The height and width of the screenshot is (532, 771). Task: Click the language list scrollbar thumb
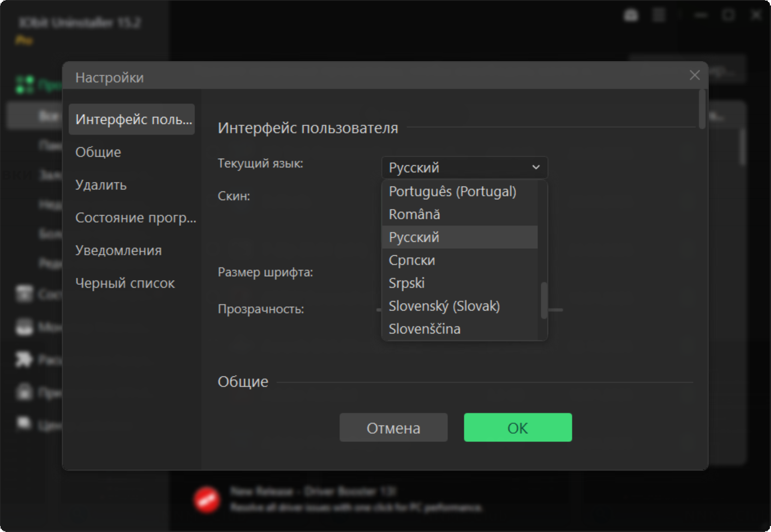(543, 300)
